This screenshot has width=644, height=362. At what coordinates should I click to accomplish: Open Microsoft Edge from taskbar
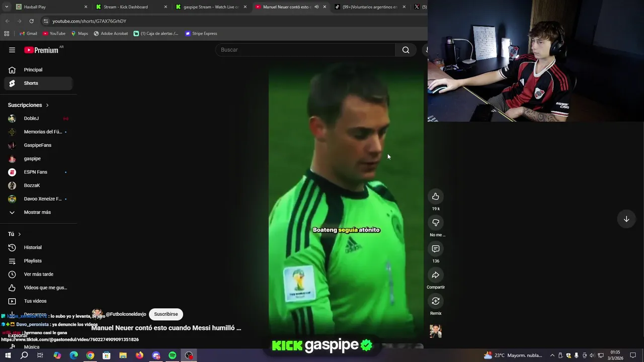(x=73, y=355)
